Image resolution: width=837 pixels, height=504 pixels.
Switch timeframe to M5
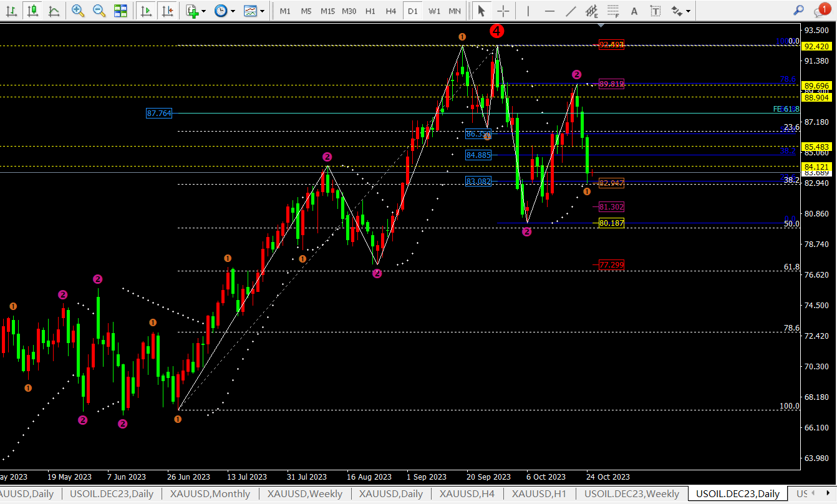306,11
